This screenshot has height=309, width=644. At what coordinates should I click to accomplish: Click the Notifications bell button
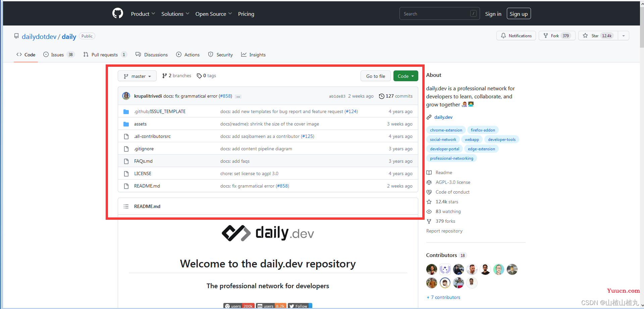pos(516,36)
